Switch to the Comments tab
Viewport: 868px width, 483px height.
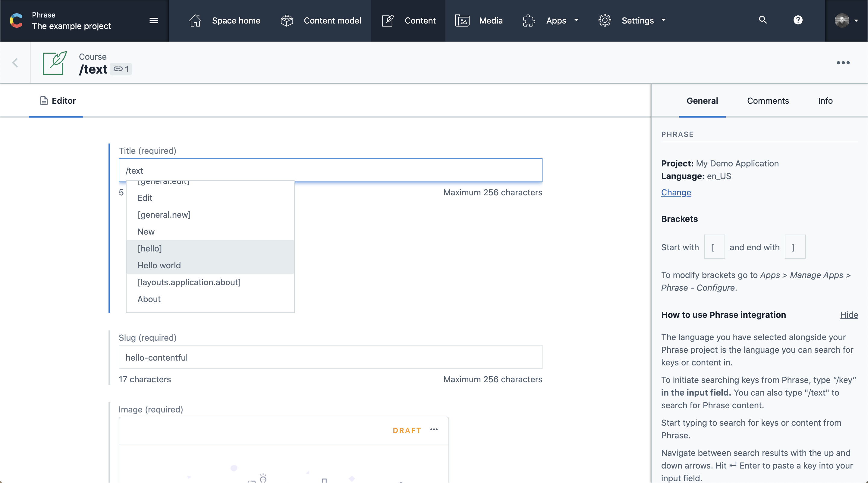(x=768, y=101)
